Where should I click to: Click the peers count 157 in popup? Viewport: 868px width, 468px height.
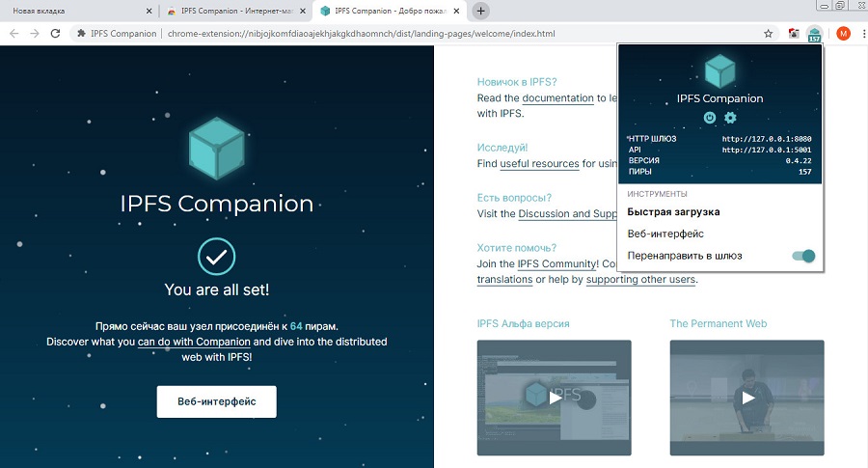(x=805, y=172)
